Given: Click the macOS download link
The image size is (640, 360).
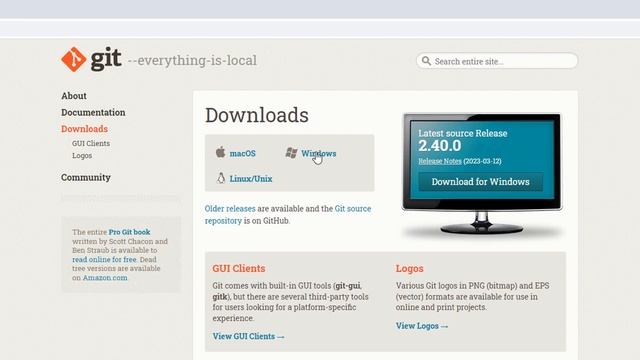Looking at the screenshot, I should click(x=242, y=153).
